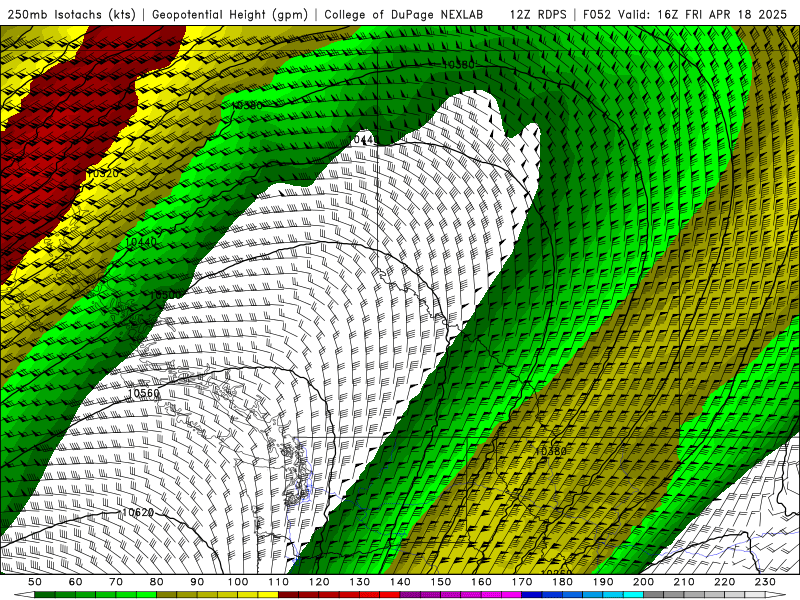Click the 130 value on the color scale
Screen dimensions: 800x600
coord(360,582)
